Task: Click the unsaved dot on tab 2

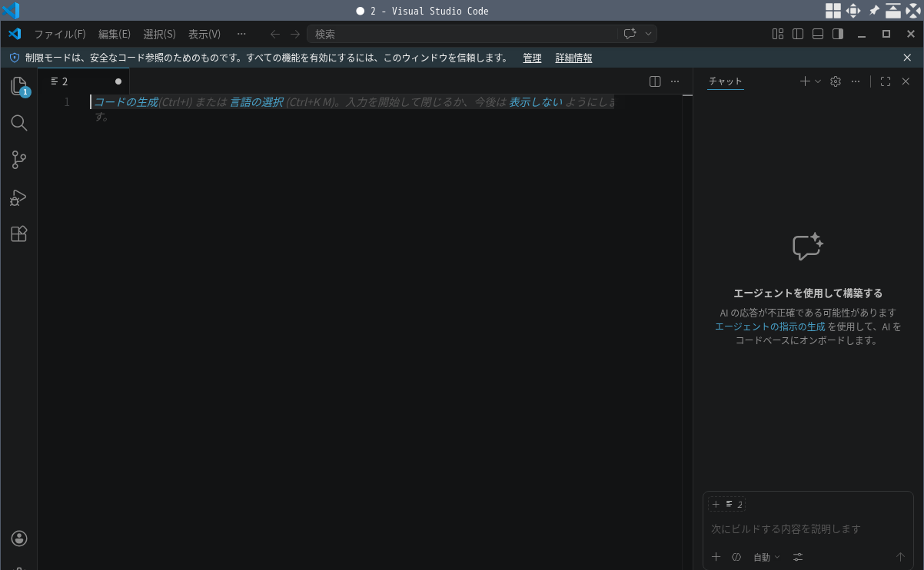Action: (x=118, y=81)
